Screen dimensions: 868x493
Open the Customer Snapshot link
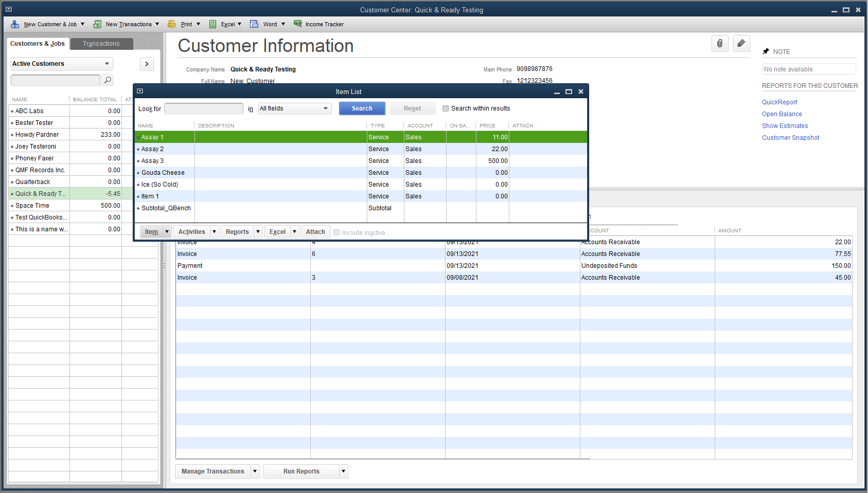(x=791, y=138)
